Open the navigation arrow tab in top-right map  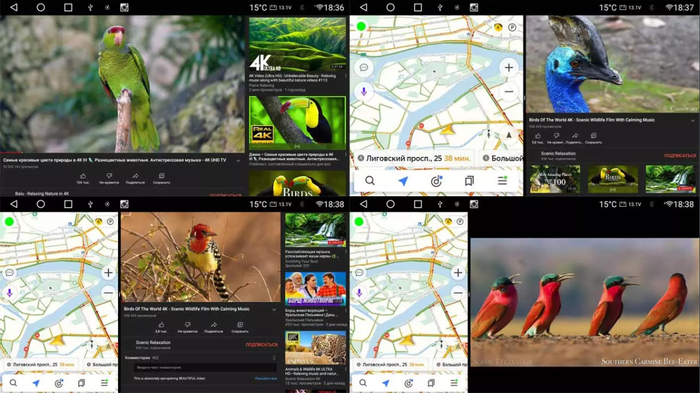(403, 181)
